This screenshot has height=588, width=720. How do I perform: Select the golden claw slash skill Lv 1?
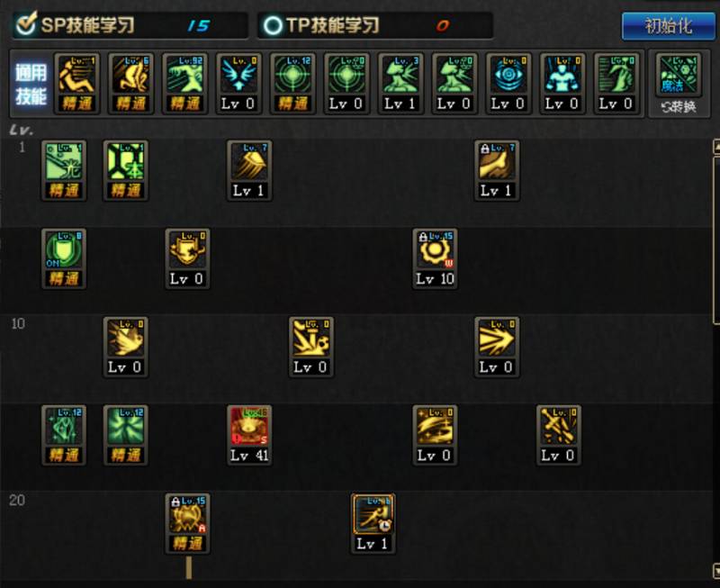[x=249, y=170]
